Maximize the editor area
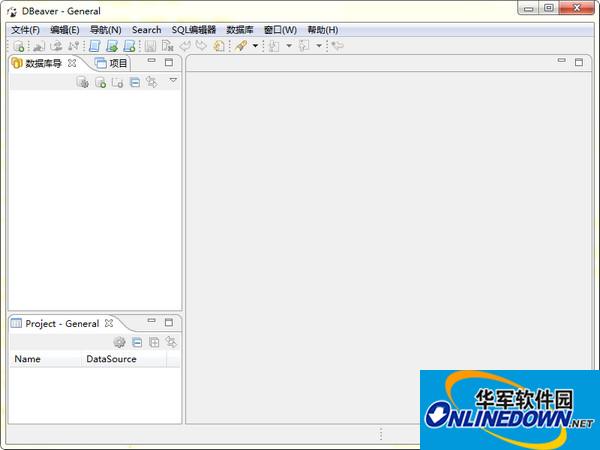The height and width of the screenshot is (450, 600). 579,62
